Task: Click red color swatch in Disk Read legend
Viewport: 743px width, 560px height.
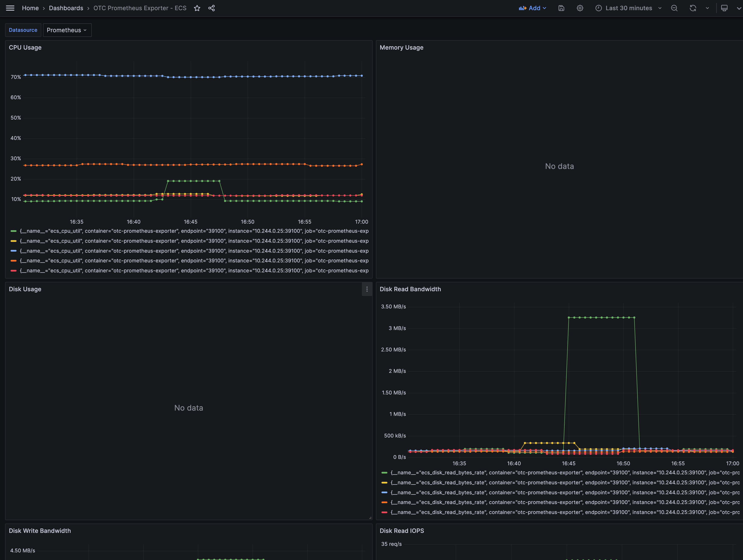Action: pos(384,512)
